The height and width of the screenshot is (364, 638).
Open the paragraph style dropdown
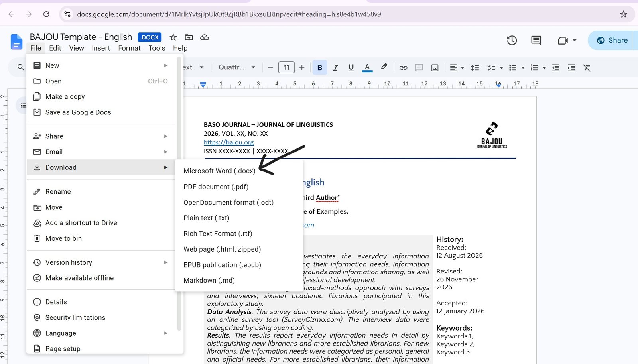[x=194, y=67]
